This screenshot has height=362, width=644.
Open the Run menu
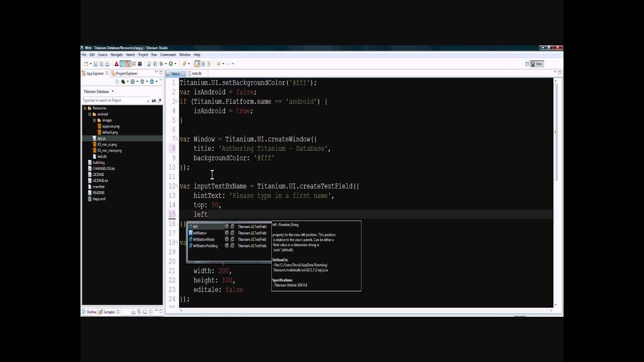[x=154, y=54]
